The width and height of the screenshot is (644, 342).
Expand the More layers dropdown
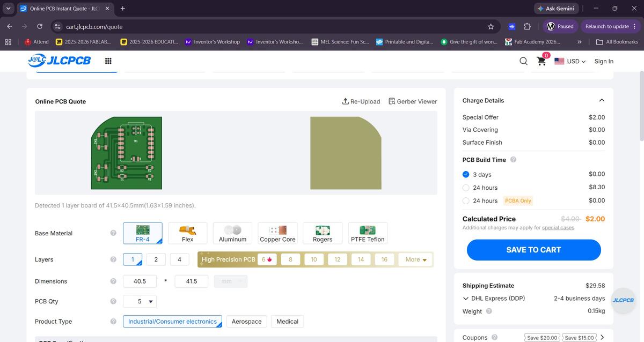pos(415,259)
